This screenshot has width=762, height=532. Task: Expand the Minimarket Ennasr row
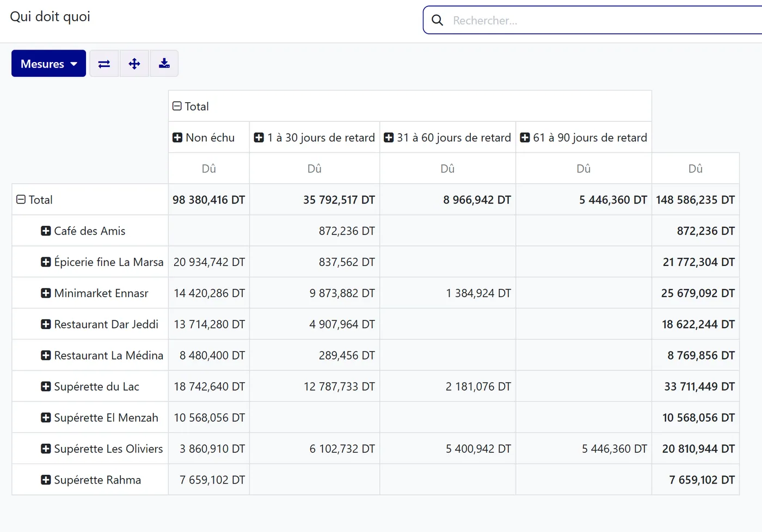[x=90, y=293]
